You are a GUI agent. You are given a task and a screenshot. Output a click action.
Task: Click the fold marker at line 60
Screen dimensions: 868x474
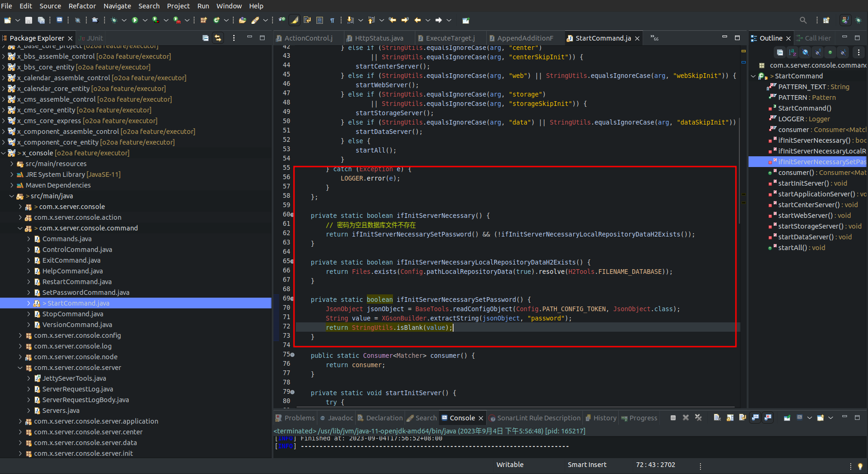(x=293, y=215)
